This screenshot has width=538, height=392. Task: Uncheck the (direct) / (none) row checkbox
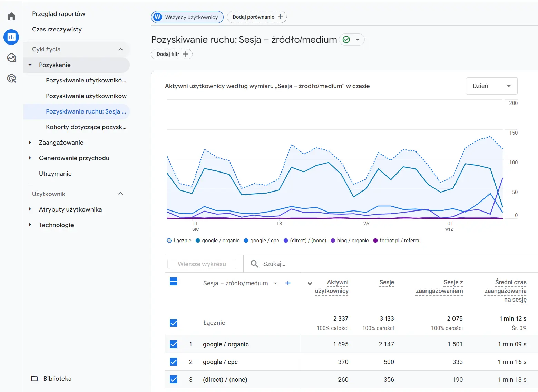point(174,380)
